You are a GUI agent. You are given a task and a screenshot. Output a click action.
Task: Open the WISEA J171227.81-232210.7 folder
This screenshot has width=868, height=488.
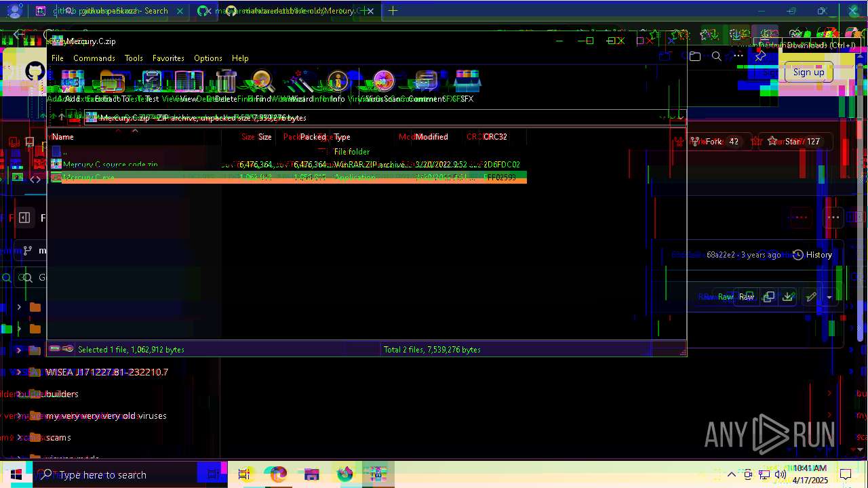[107, 372]
